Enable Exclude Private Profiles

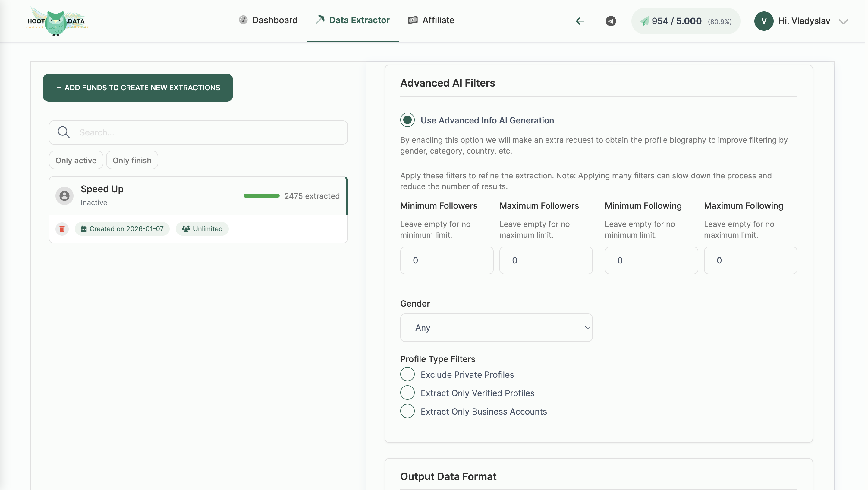point(407,374)
